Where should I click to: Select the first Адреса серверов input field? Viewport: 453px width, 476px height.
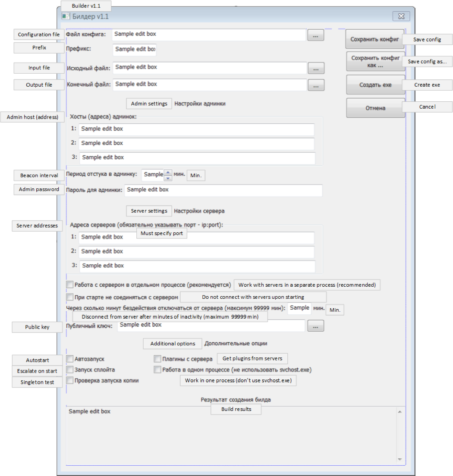[196, 238]
